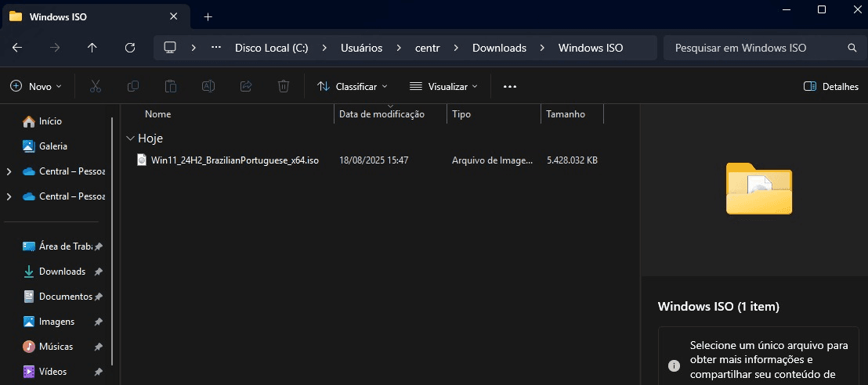Click the Arquivo de Image... type cell
Image resolution: width=868 pixels, height=385 pixels.
click(x=492, y=160)
